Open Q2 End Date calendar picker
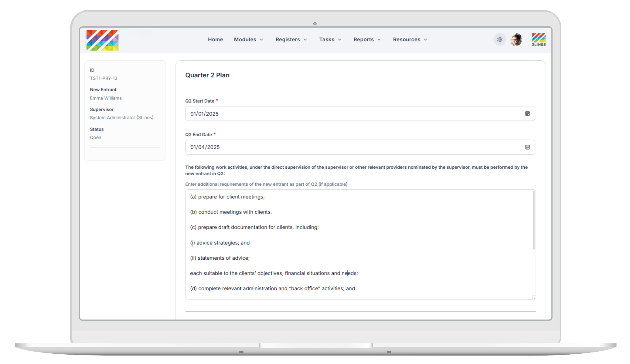630x364 pixels. coord(527,147)
